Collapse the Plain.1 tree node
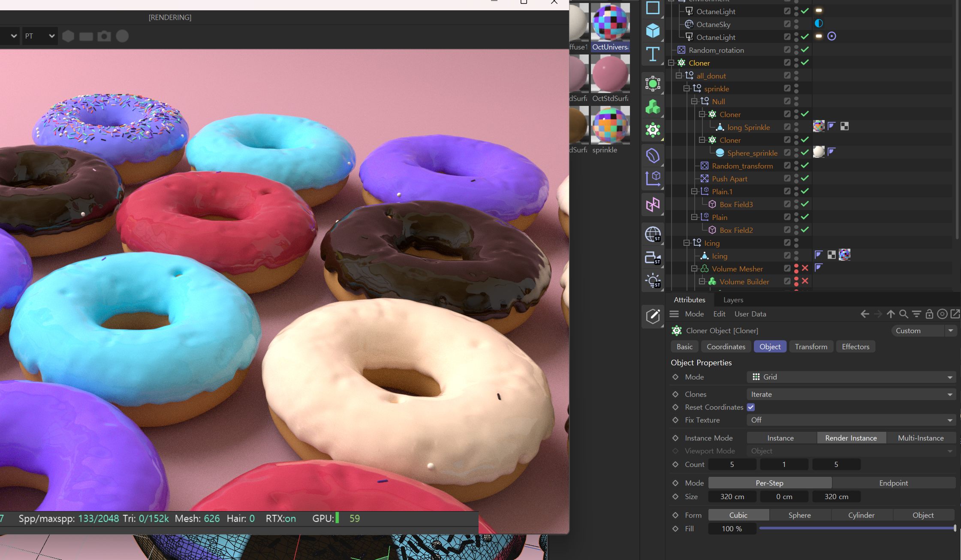Viewport: 961px width, 560px height. 694,191
